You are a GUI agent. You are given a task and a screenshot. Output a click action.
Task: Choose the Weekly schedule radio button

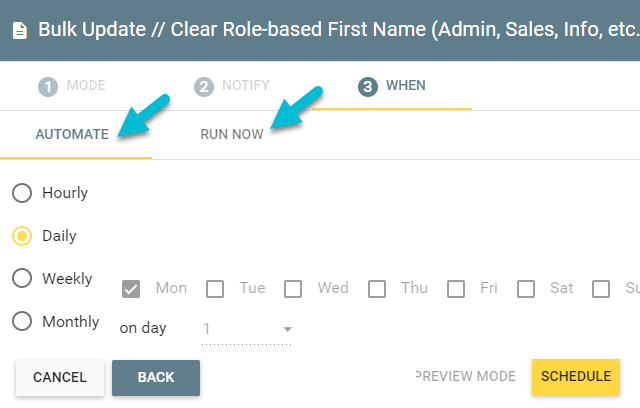click(x=22, y=278)
